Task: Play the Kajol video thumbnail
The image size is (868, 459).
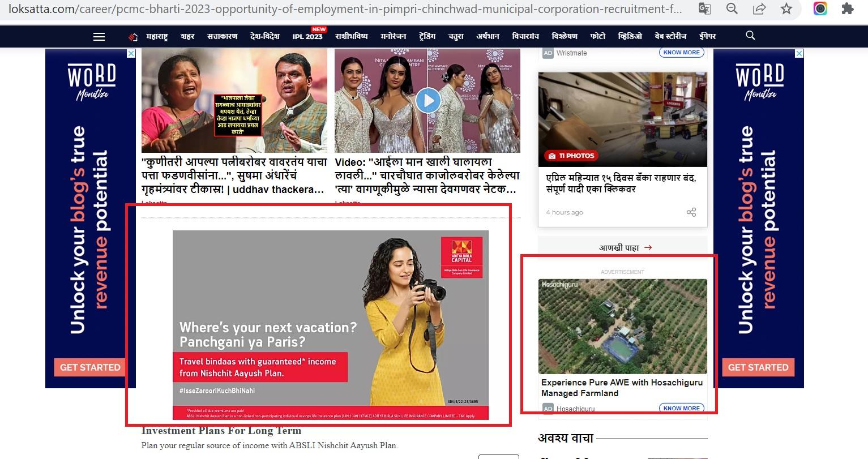Action: coord(427,101)
